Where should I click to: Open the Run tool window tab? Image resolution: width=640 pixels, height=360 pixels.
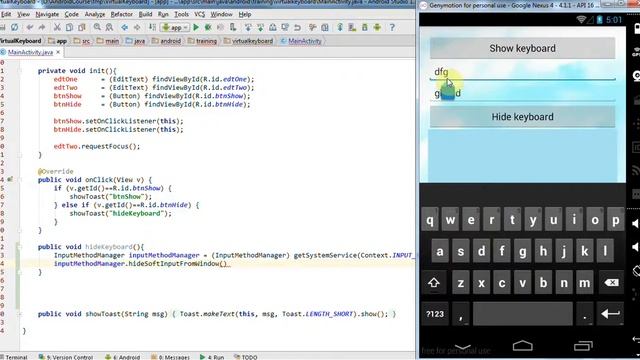(x=212, y=357)
